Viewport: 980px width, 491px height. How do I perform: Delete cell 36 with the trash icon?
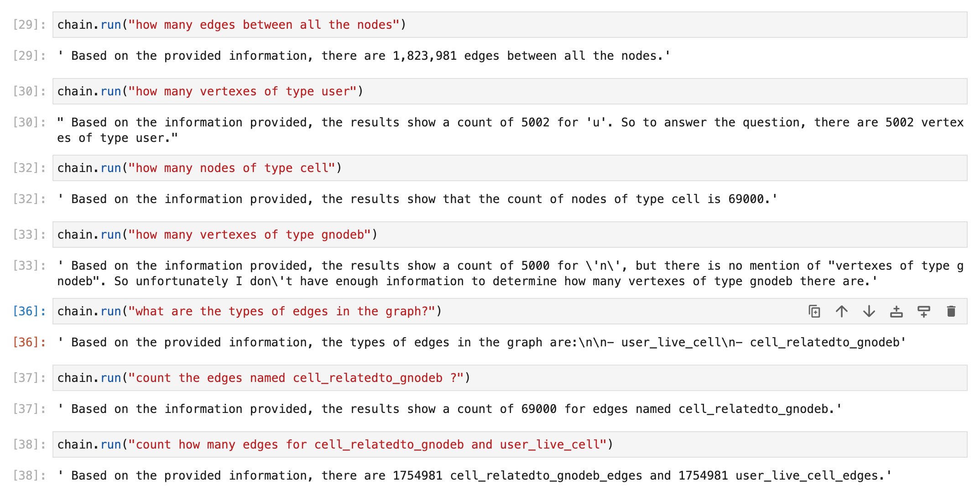click(951, 311)
